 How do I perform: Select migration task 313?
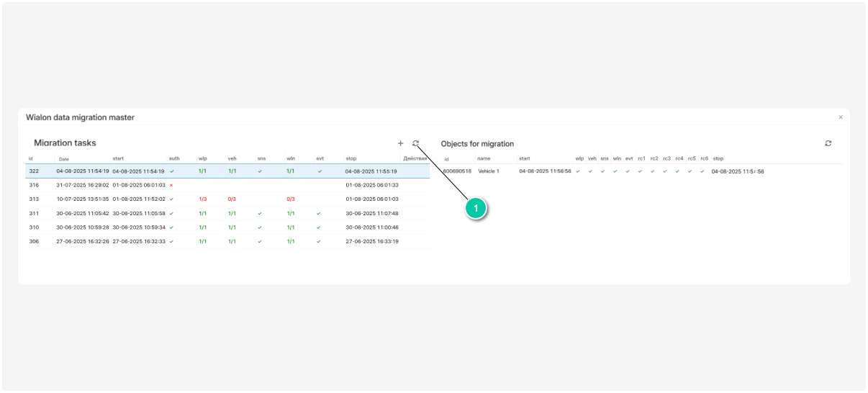[x=34, y=199]
